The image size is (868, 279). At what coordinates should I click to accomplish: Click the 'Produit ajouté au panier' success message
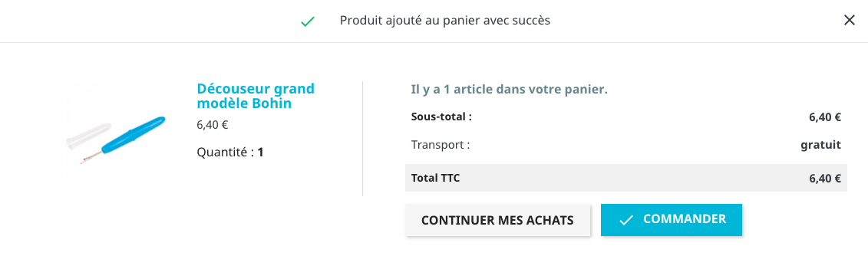tap(445, 21)
